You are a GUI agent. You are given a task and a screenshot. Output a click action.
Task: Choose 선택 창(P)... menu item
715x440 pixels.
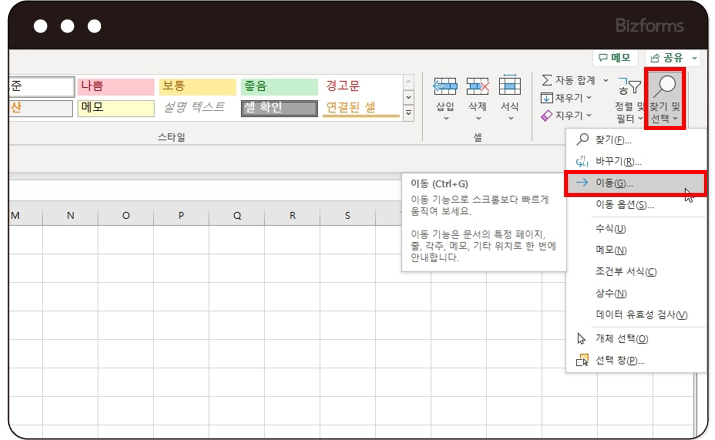coord(636,361)
